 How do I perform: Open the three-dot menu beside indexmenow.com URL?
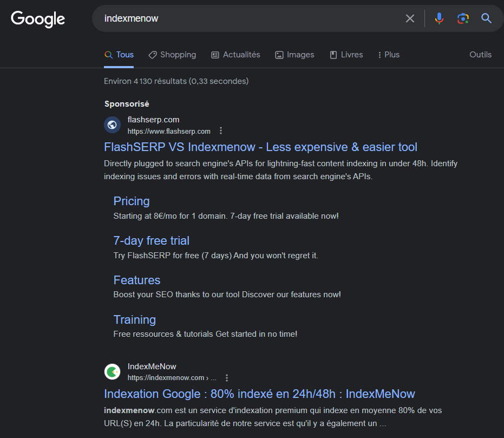pos(227,377)
